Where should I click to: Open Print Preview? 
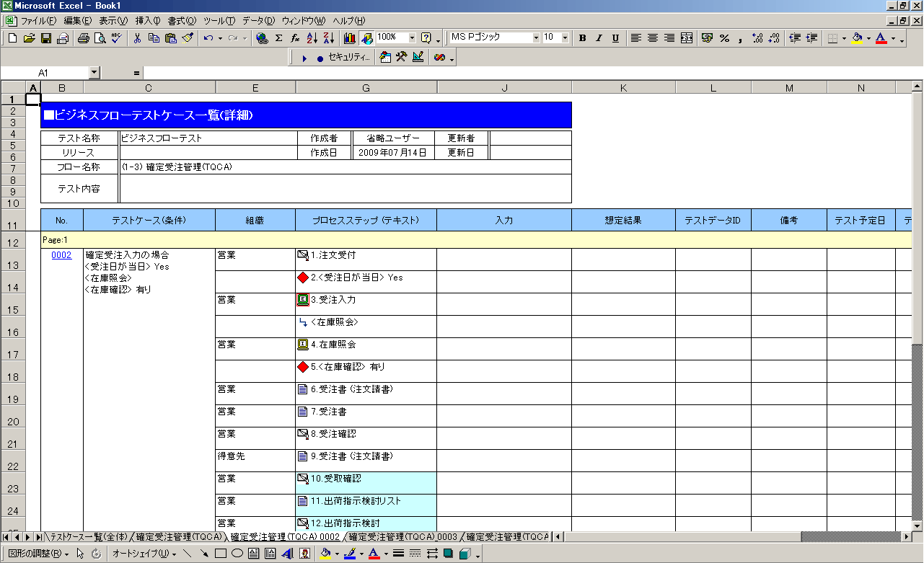(100, 37)
